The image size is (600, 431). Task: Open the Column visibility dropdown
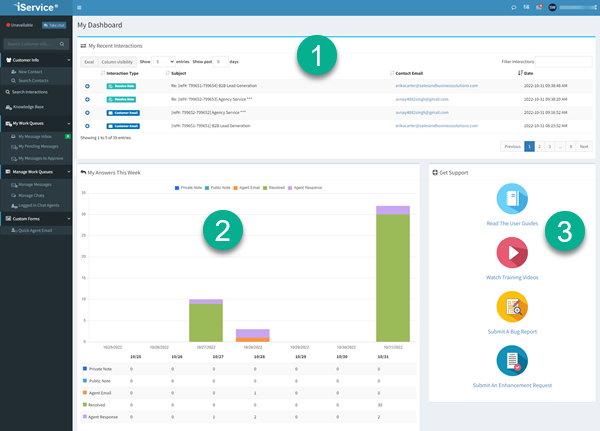point(117,62)
